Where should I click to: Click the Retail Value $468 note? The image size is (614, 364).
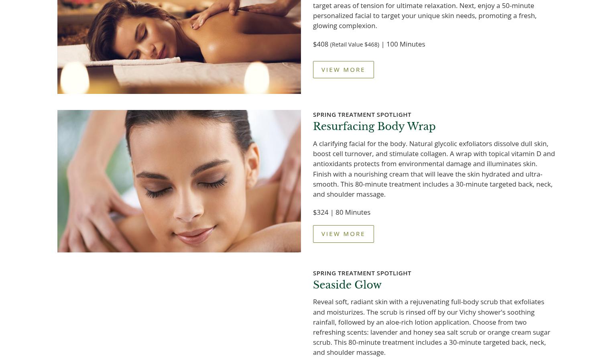pos(354,45)
